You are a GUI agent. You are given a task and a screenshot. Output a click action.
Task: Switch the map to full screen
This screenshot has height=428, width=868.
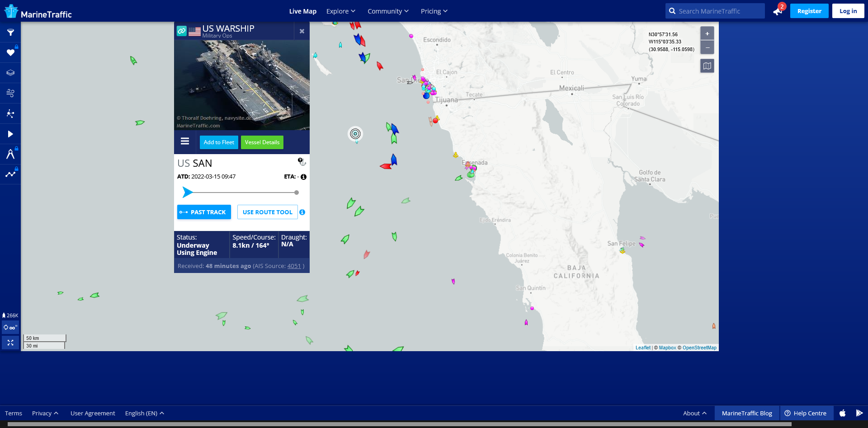coord(10,343)
